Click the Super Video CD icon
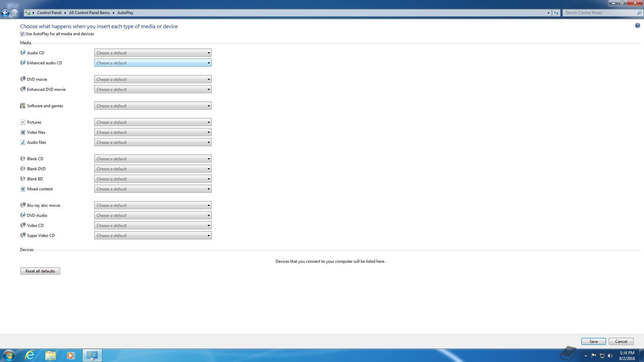 tap(23, 235)
